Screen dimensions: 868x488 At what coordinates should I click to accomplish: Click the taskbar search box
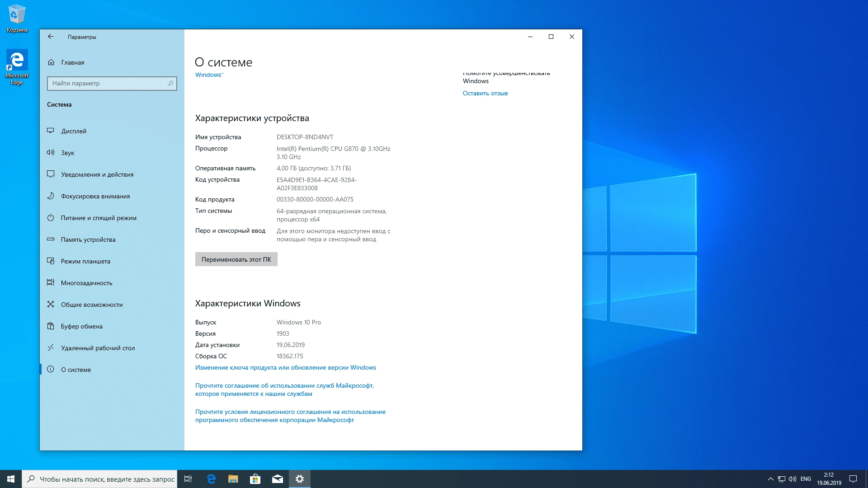tap(99, 479)
